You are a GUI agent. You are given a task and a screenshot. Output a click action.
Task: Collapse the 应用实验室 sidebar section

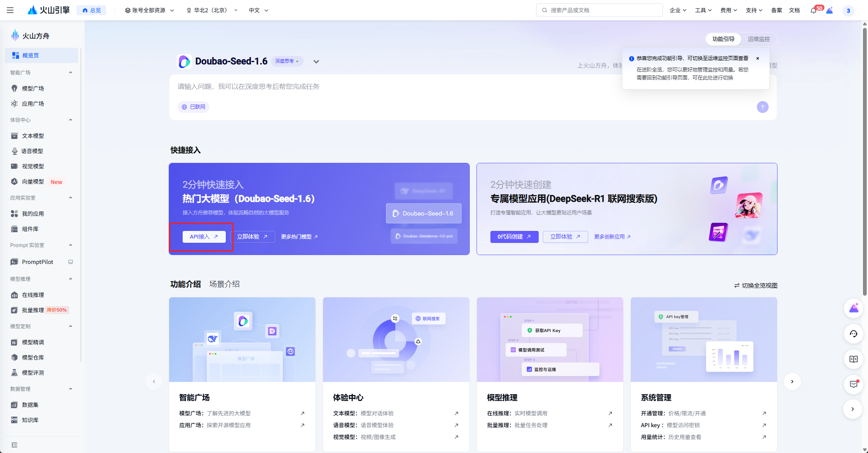71,198
